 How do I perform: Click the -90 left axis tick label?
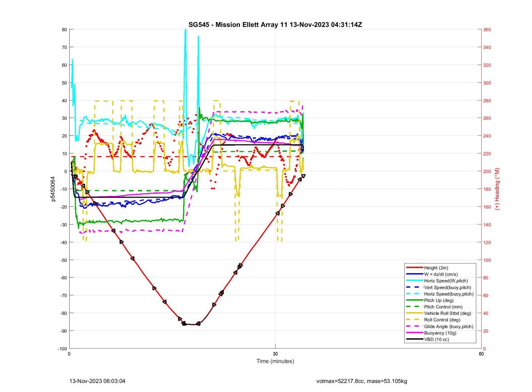pyautogui.click(x=63, y=331)
